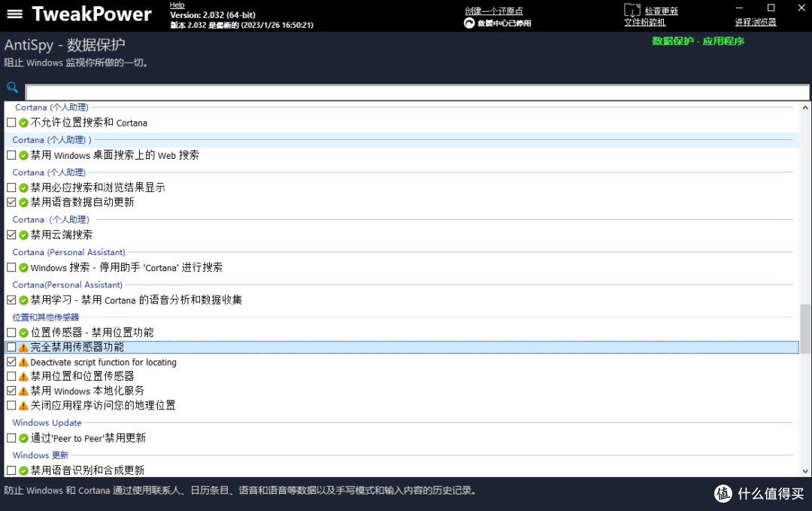
Task: Check Windows 搜索 停用助手 Cortana box
Action: 11,268
